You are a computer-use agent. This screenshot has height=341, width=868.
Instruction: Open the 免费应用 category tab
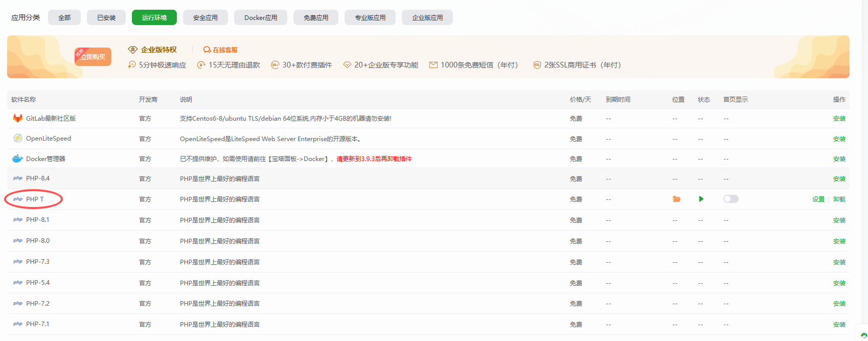pos(316,17)
